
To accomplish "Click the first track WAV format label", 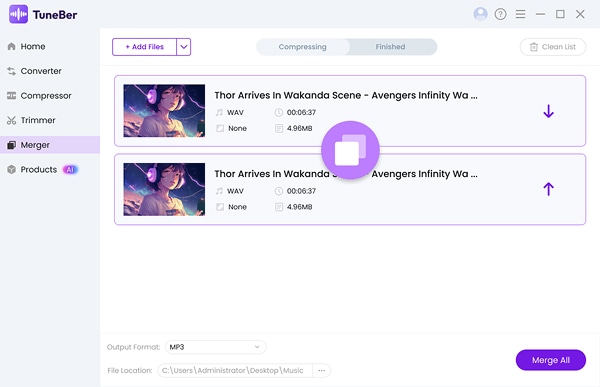I will coord(235,112).
